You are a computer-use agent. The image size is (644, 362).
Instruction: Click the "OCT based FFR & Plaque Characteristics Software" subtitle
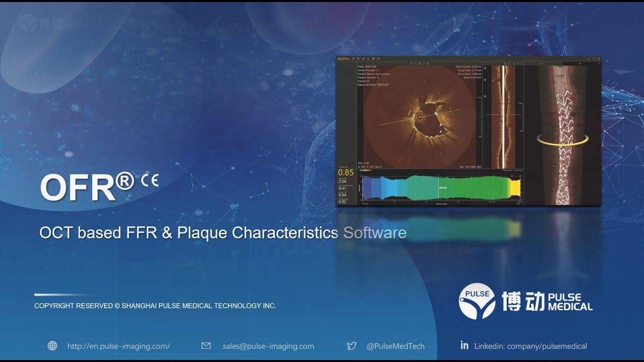(x=223, y=233)
